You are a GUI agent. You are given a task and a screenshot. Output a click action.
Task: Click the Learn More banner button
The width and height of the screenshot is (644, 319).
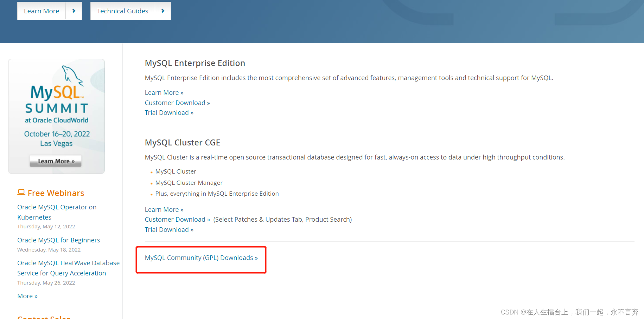[x=42, y=11]
